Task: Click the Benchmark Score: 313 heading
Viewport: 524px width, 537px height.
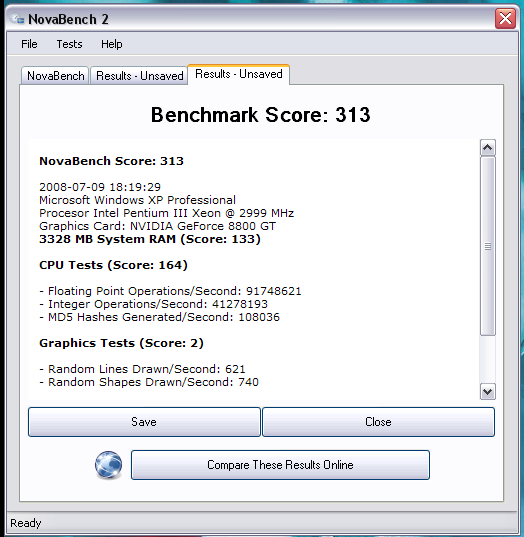Action: point(261,115)
